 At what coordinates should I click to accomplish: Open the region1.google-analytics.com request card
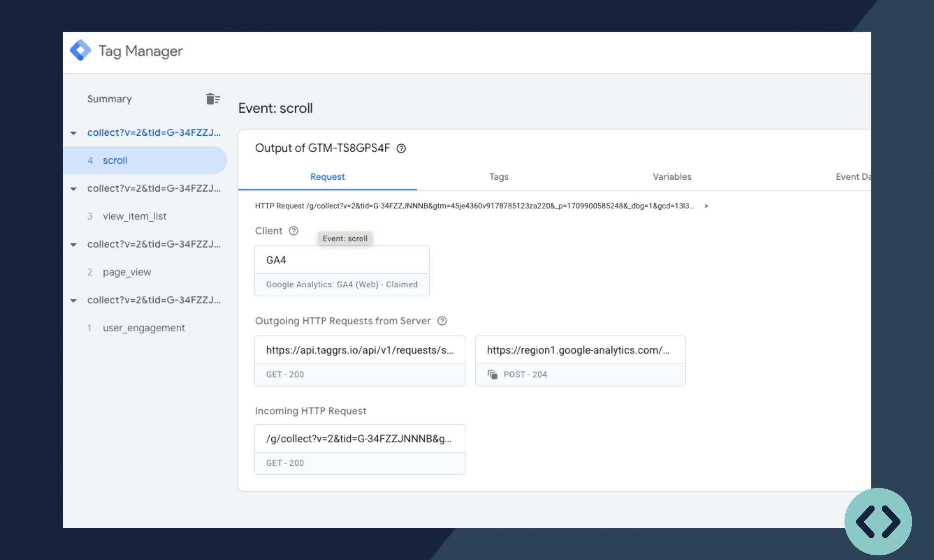tap(580, 361)
